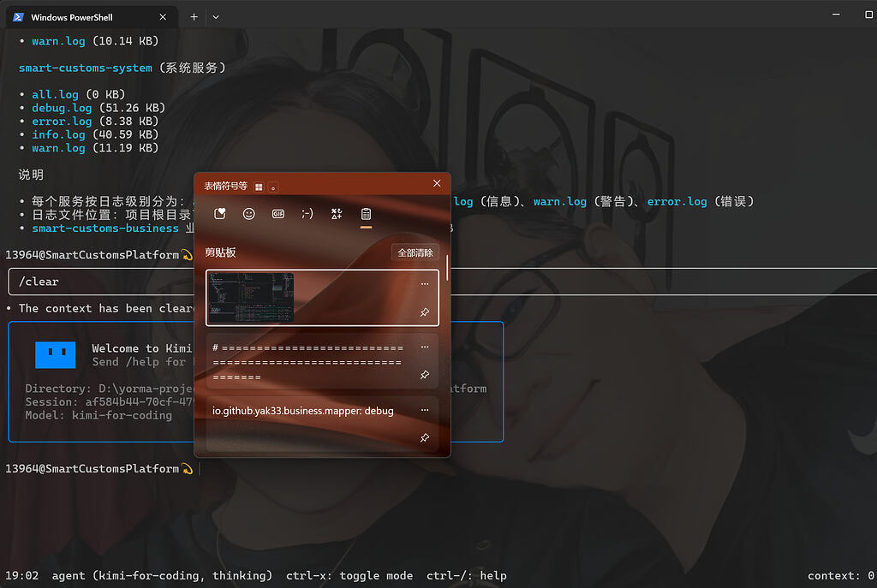Screen dimensions: 877x588
Task: Pin the io.github.yak33.business.mapper item
Action: tap(425, 437)
